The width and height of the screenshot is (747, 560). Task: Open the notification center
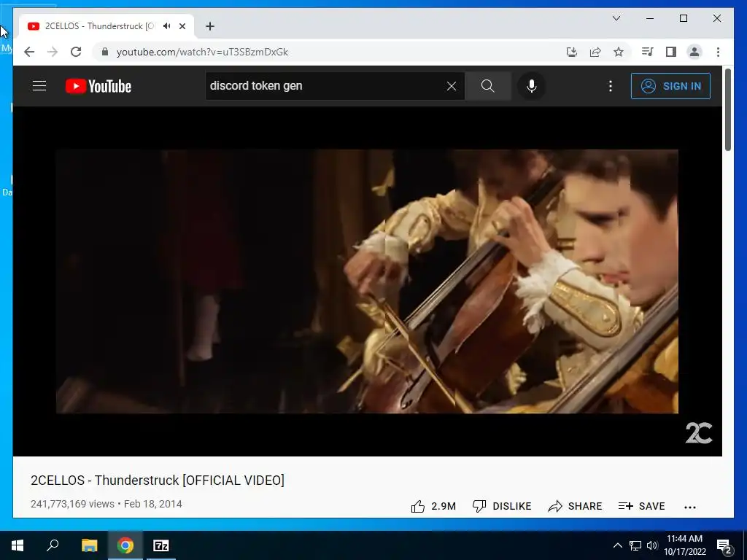724,545
